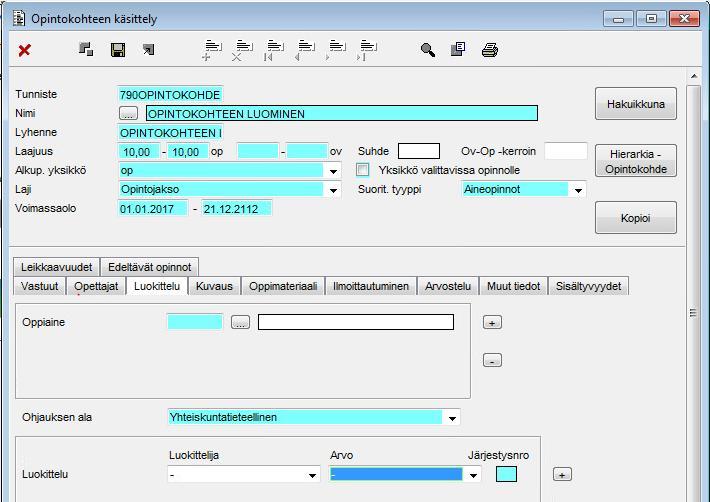The height and width of the screenshot is (502, 710).
Task: Click the vertical scrollbar thumb
Action: 693,312
